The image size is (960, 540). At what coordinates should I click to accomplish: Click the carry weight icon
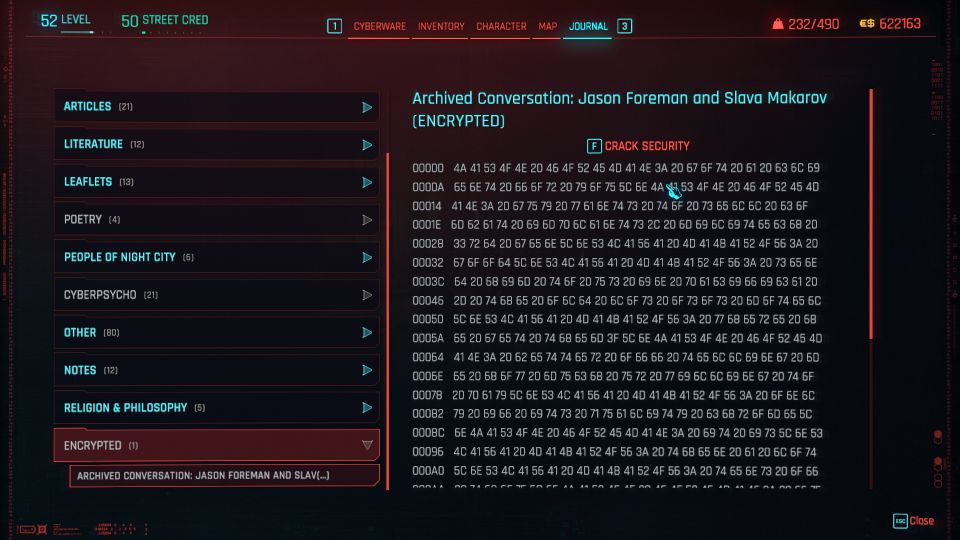[x=778, y=24]
